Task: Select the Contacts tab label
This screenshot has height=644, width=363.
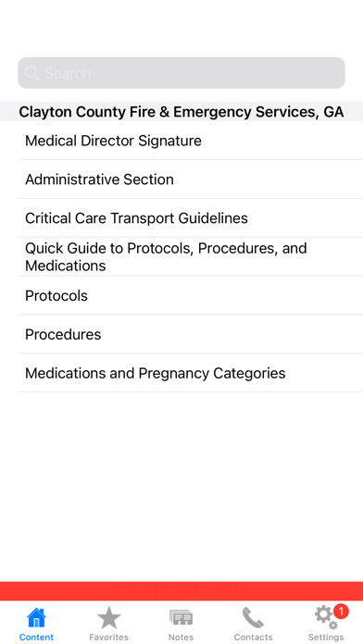Action: pos(253,638)
